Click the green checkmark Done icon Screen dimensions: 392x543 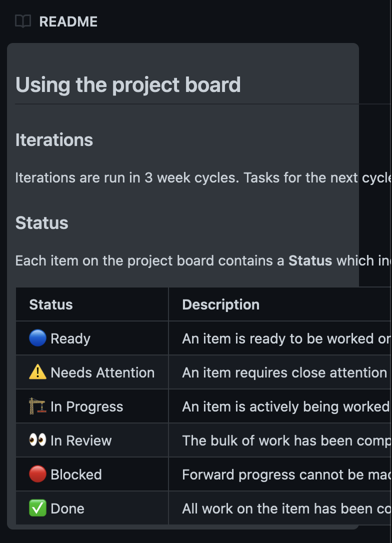point(37,508)
